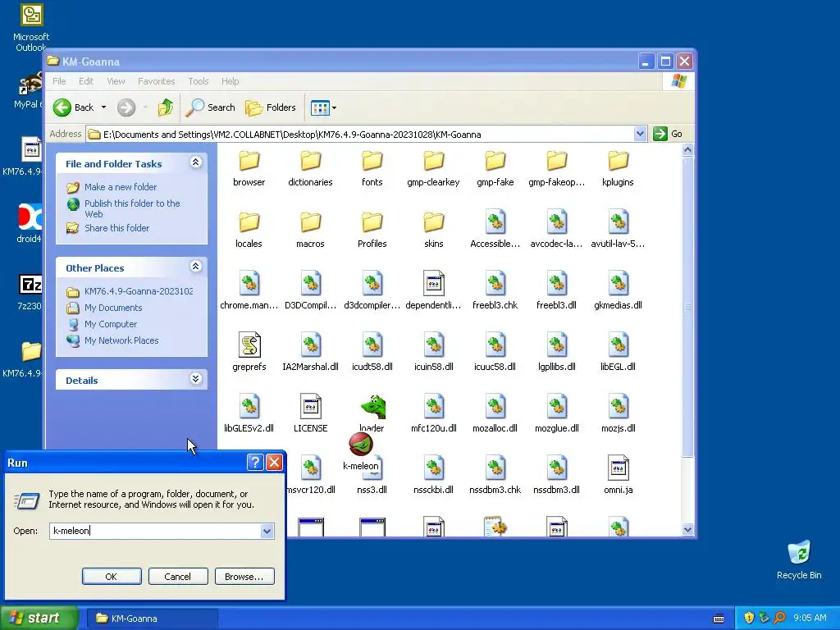The image size is (840, 630).
Task: Toggle the Folders pane button
Action: click(271, 107)
